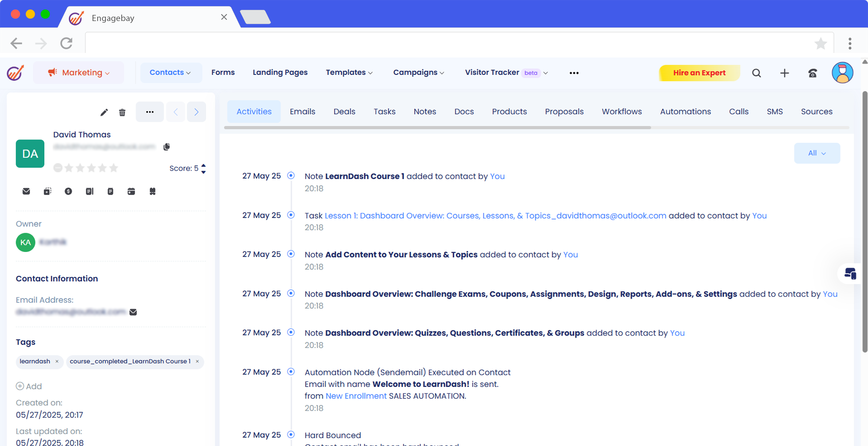Clear the star rating with the minus circle
Viewport: 868px width, 446px height.
(58, 168)
